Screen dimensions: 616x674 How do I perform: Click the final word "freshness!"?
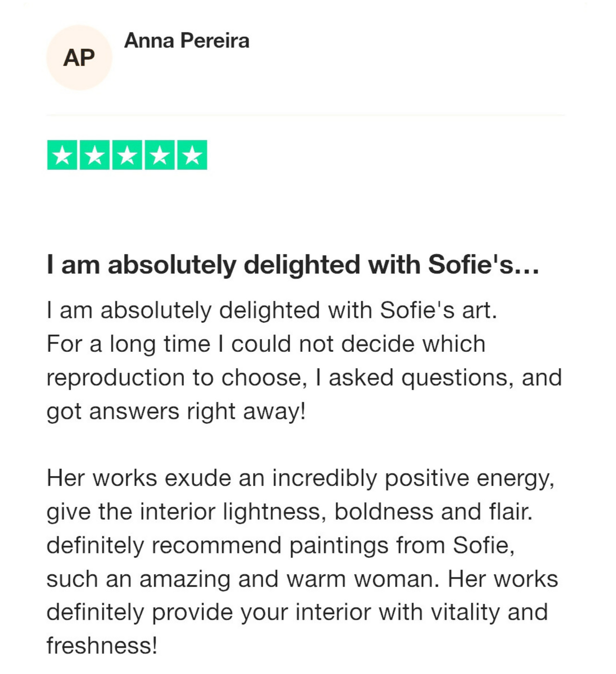click(x=102, y=646)
